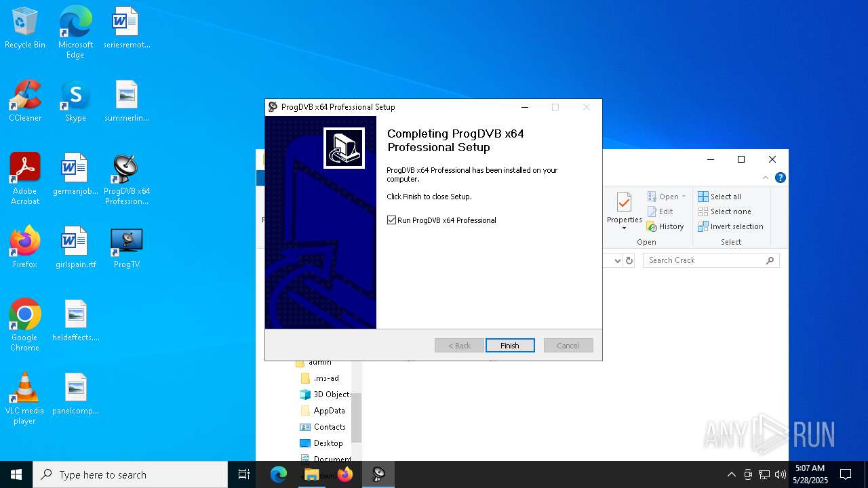Click Edit in the Explorer ribbon
The image size is (868, 488).
660,211
